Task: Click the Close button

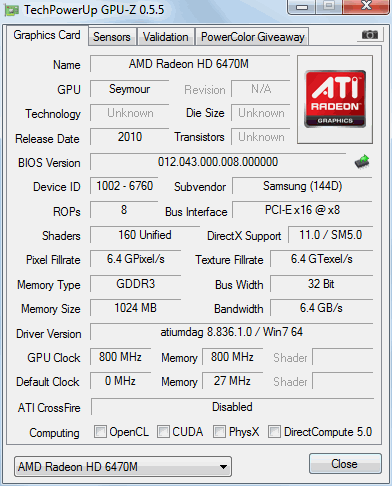Action: coord(345,464)
